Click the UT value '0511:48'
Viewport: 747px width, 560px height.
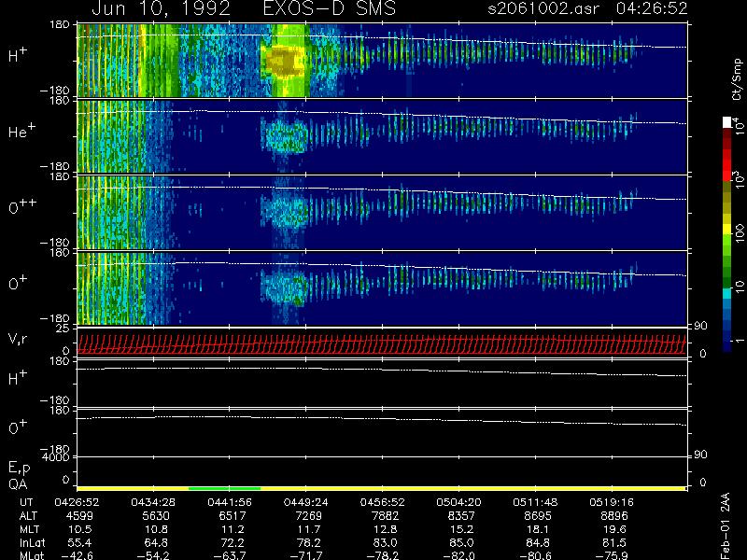pos(535,502)
